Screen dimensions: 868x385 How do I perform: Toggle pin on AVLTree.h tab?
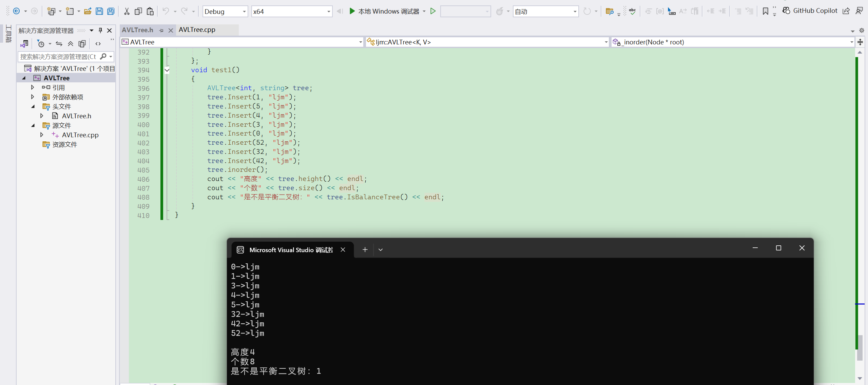pos(161,31)
